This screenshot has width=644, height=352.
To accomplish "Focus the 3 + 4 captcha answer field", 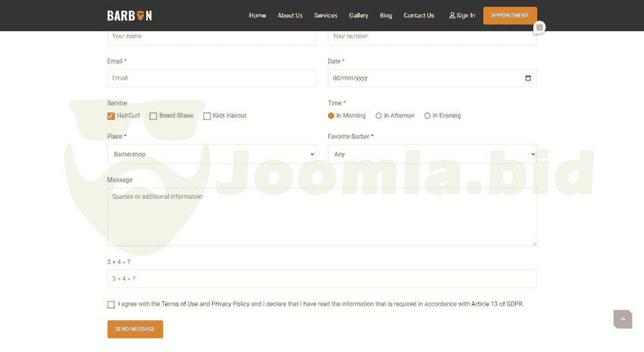I will [x=322, y=278].
